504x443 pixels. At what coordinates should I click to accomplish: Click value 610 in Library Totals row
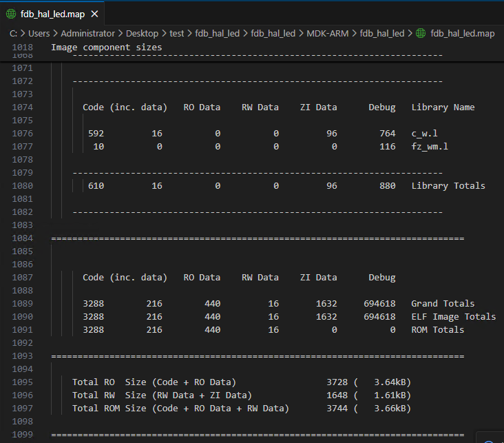tap(96, 185)
